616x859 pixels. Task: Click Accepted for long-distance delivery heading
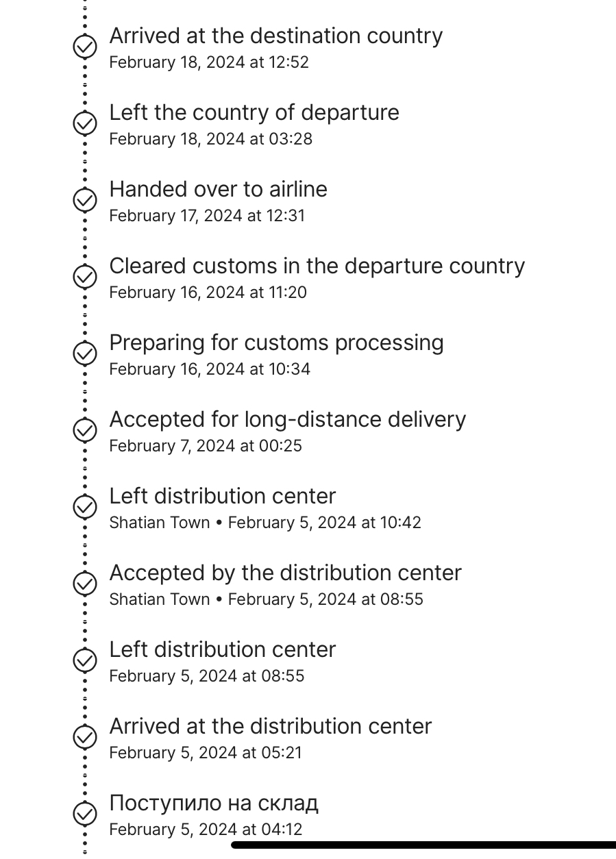tap(288, 419)
